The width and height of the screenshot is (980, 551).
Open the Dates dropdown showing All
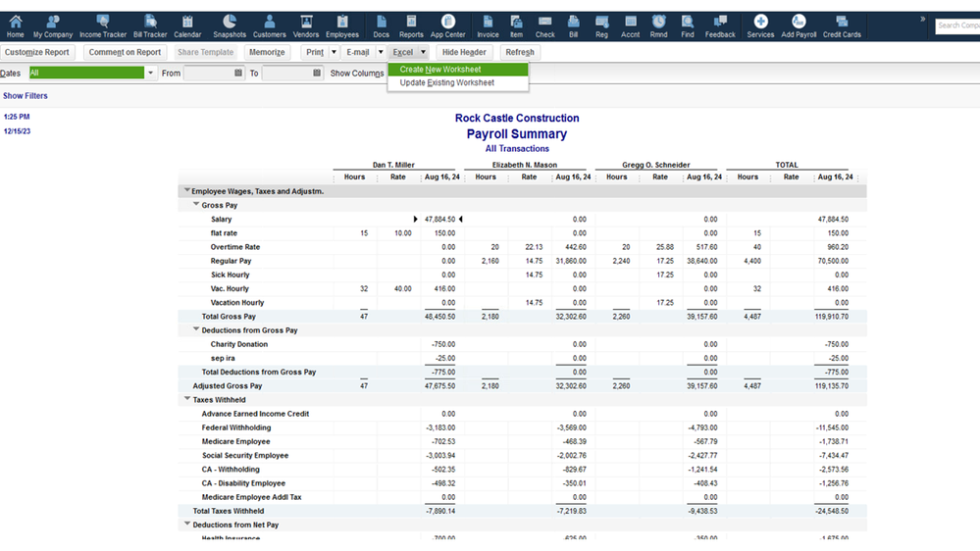click(x=150, y=74)
